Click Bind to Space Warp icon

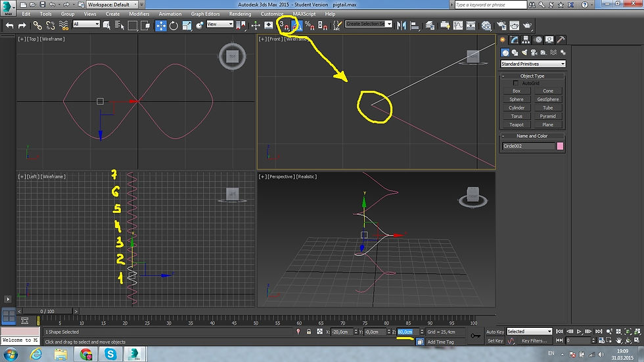pos(64,26)
